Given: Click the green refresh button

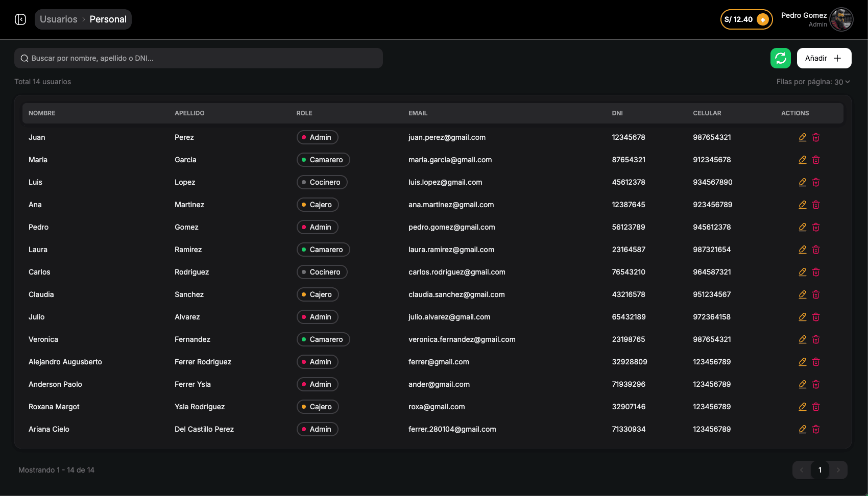Looking at the screenshot, I should coord(780,58).
